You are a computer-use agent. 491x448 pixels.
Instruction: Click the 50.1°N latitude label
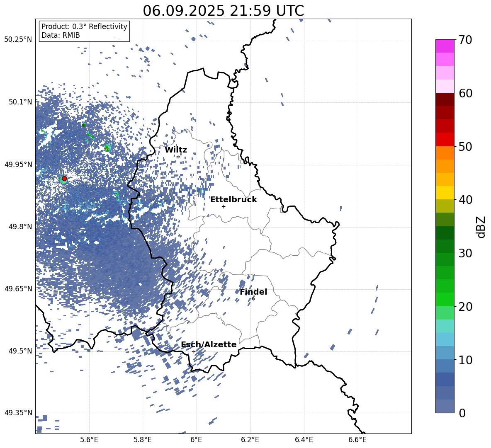point(21,102)
